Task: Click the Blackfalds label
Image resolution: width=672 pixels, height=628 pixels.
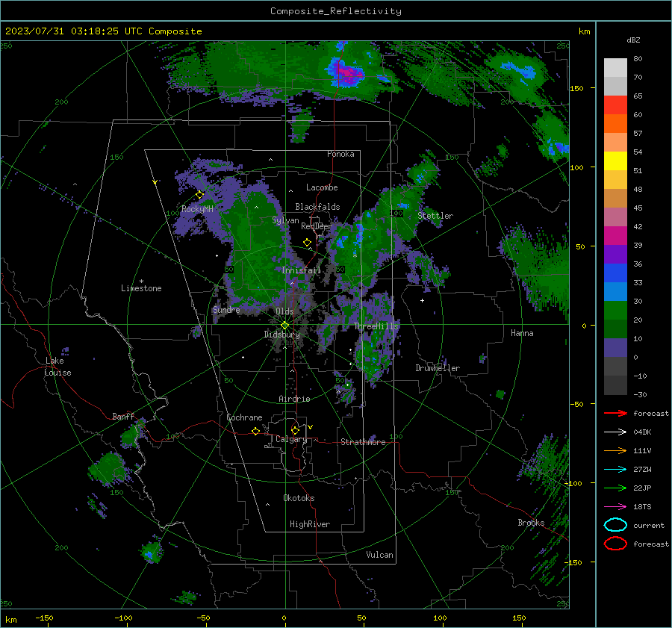Action: pyautogui.click(x=317, y=207)
